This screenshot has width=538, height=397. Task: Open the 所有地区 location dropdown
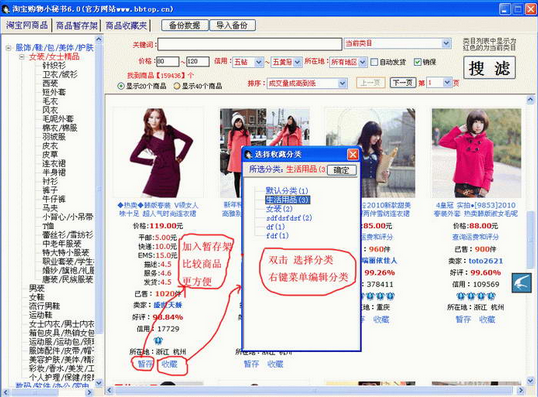point(363,62)
